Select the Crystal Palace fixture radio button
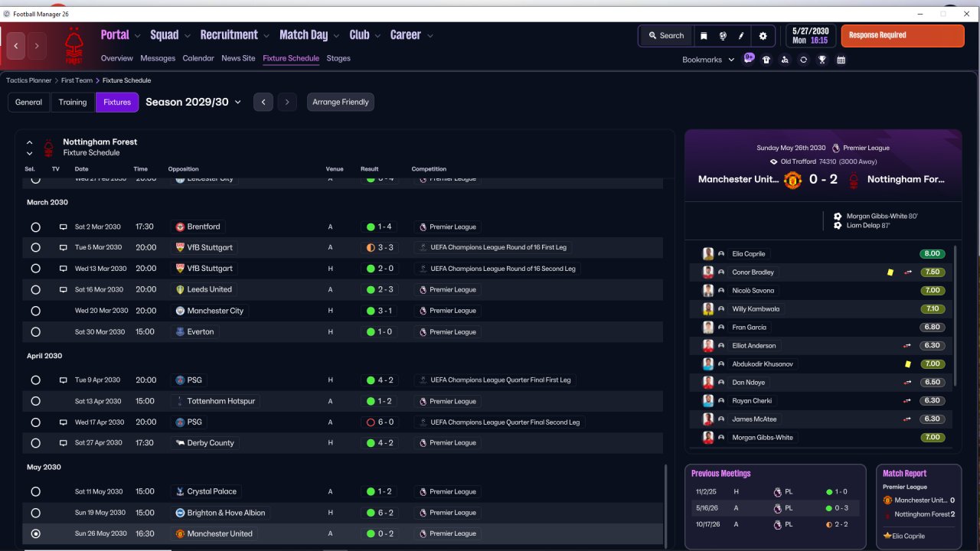980x551 pixels. pyautogui.click(x=35, y=491)
